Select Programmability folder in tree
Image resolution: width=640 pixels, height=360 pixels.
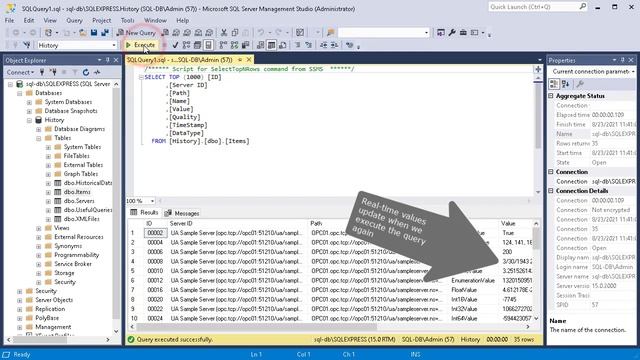point(77,255)
